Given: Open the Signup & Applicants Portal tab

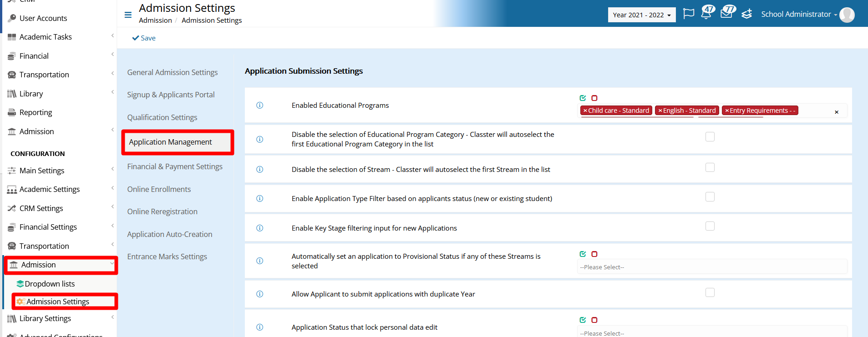Looking at the screenshot, I should 171,95.
